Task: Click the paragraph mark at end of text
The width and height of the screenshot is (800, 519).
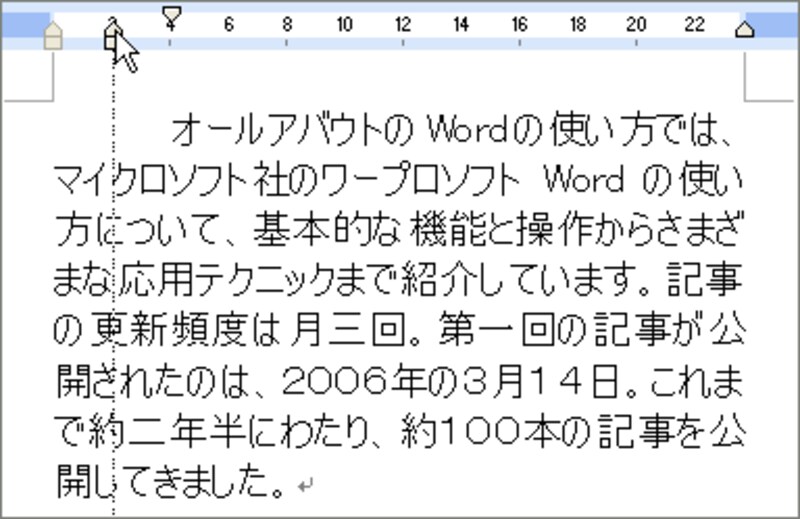Action: click(305, 485)
